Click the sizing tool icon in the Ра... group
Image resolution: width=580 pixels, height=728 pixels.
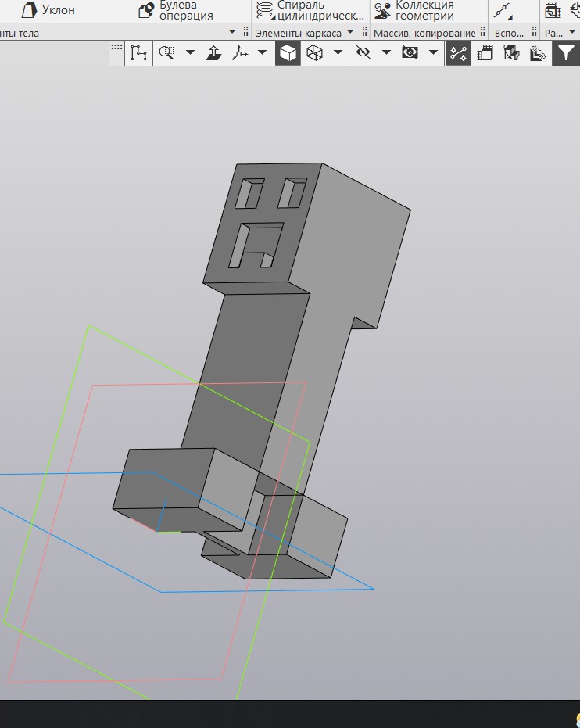tap(552, 10)
